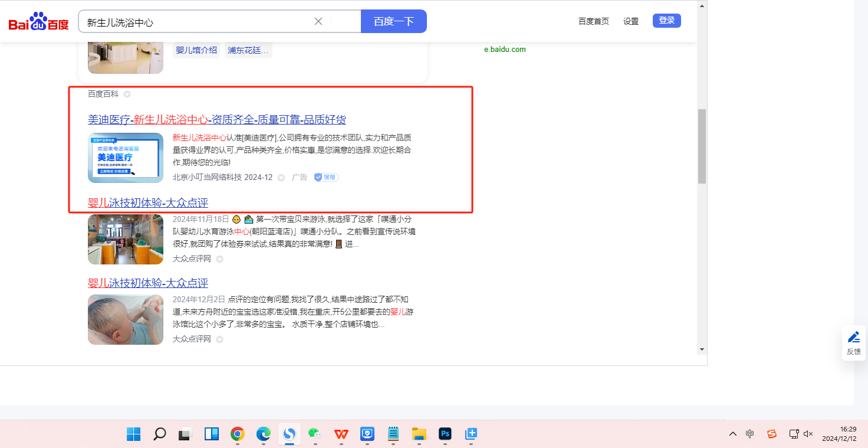
Task: Click the Baidu logo
Action: coord(38,22)
